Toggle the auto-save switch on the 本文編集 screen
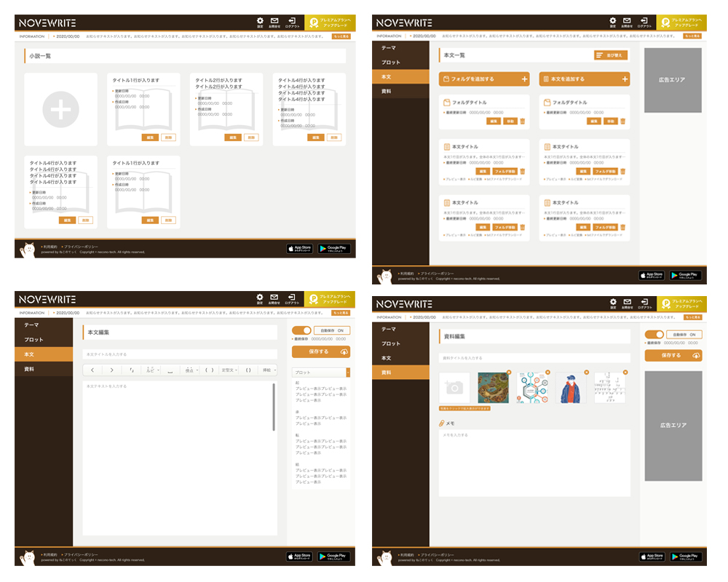This screenshot has width=728, height=582. click(x=301, y=330)
